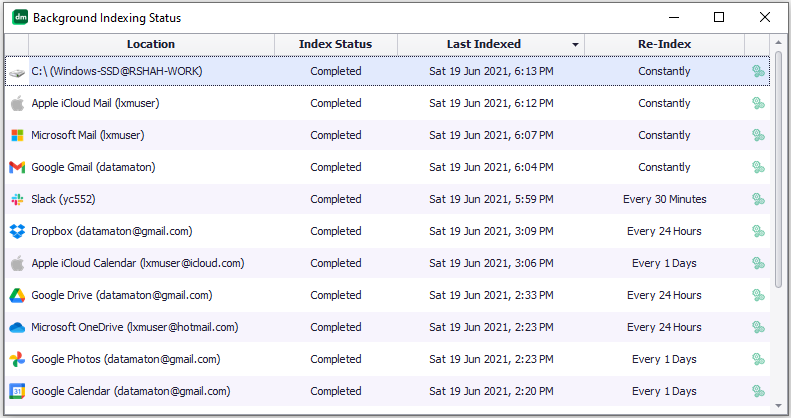Click the 2:33 PM last indexed timestamp

pos(491,295)
